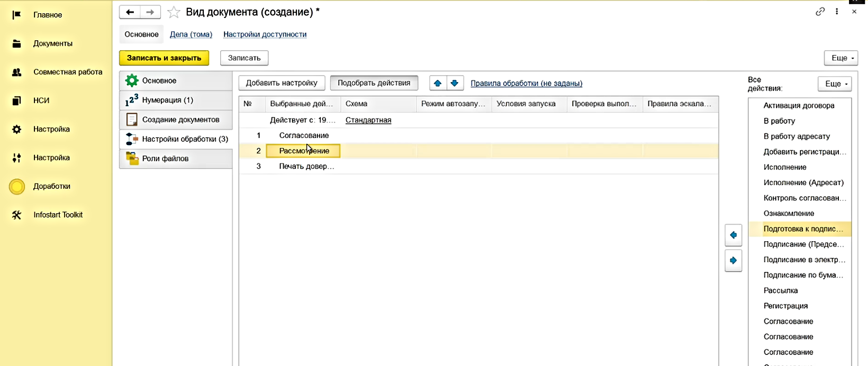The image size is (868, 366).
Task: Open the Еще menu above all actions list
Action: click(835, 84)
